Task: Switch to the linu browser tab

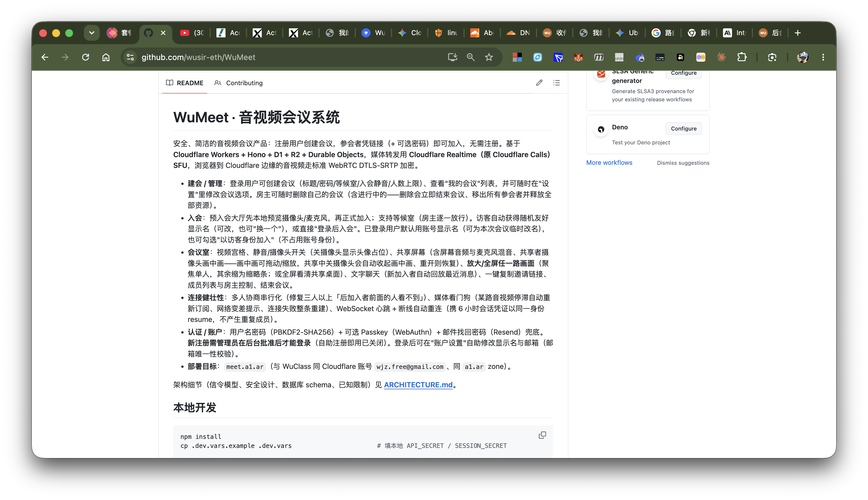Action: pyautogui.click(x=446, y=33)
